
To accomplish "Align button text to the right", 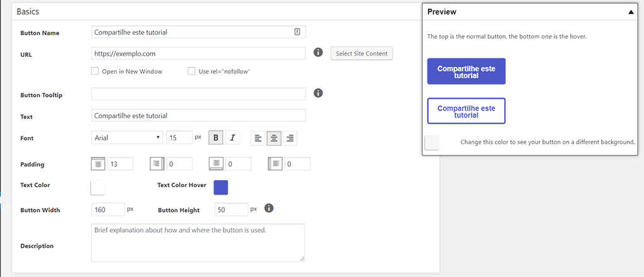I will click(x=290, y=138).
